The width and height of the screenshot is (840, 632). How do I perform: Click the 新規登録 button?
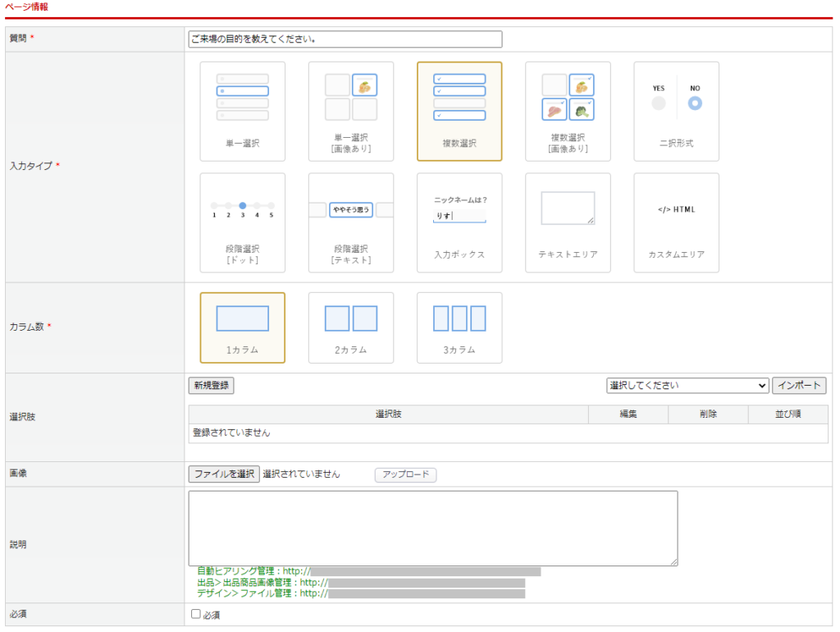pyautogui.click(x=211, y=386)
